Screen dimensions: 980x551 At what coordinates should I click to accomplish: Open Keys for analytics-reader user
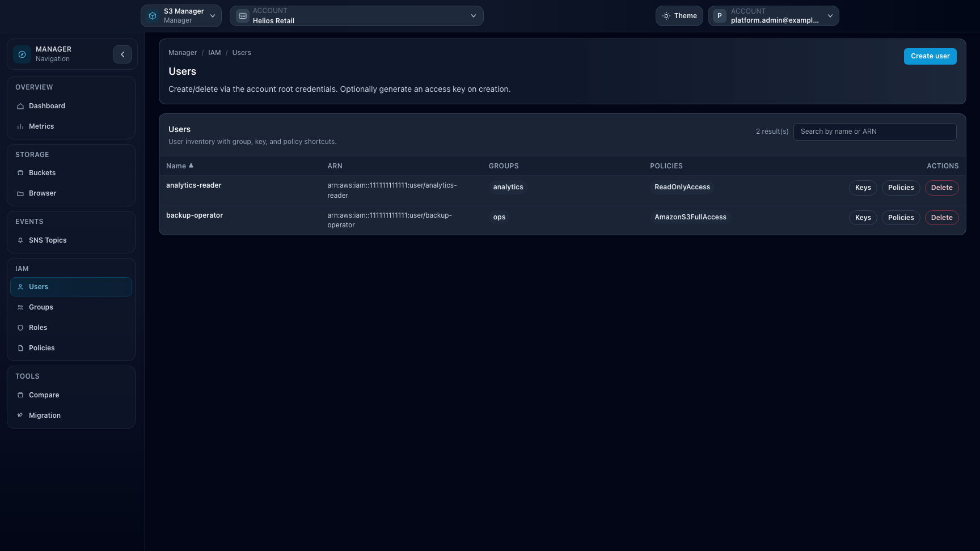click(x=863, y=188)
